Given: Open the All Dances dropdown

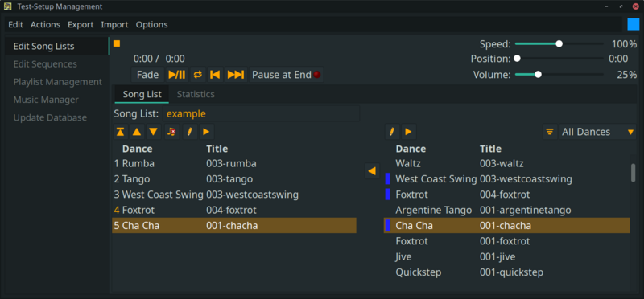Looking at the screenshot, I should point(597,132).
